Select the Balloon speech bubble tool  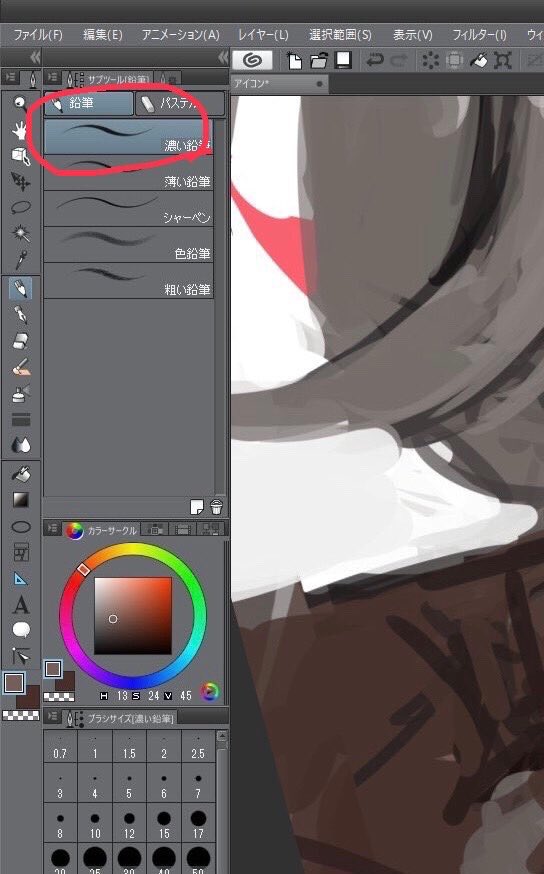(20, 630)
